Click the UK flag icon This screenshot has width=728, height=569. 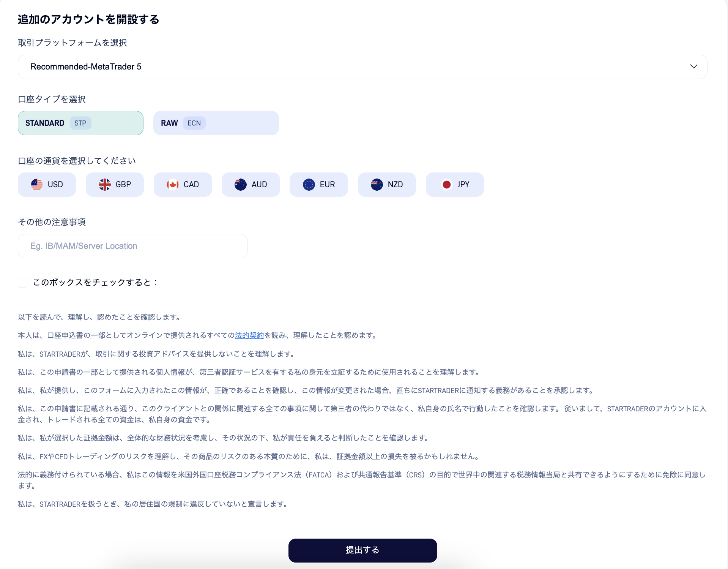point(105,185)
